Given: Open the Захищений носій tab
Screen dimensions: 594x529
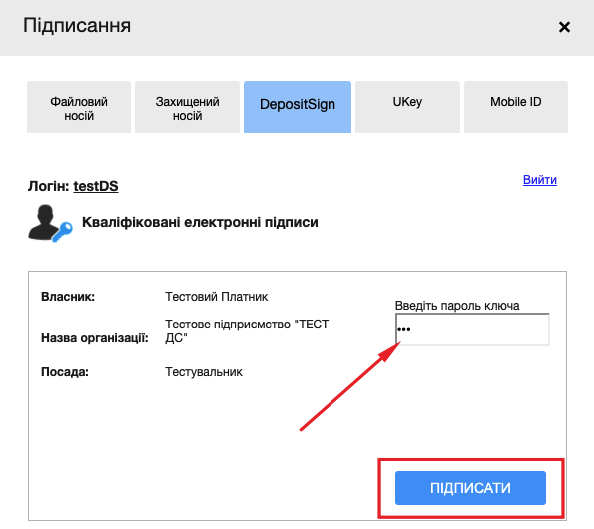Looking at the screenshot, I should [187, 107].
